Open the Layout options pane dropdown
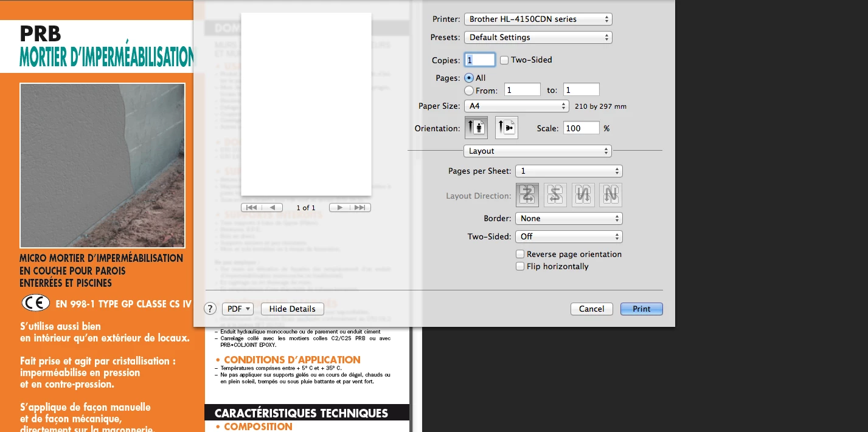The image size is (868, 432). [x=538, y=151]
